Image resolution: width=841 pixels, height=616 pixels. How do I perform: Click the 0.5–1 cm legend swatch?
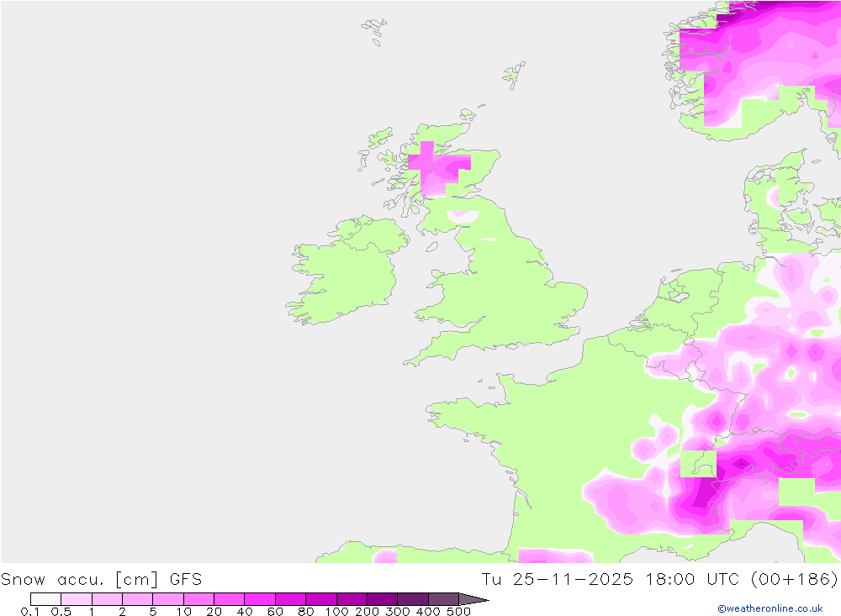click(x=77, y=599)
